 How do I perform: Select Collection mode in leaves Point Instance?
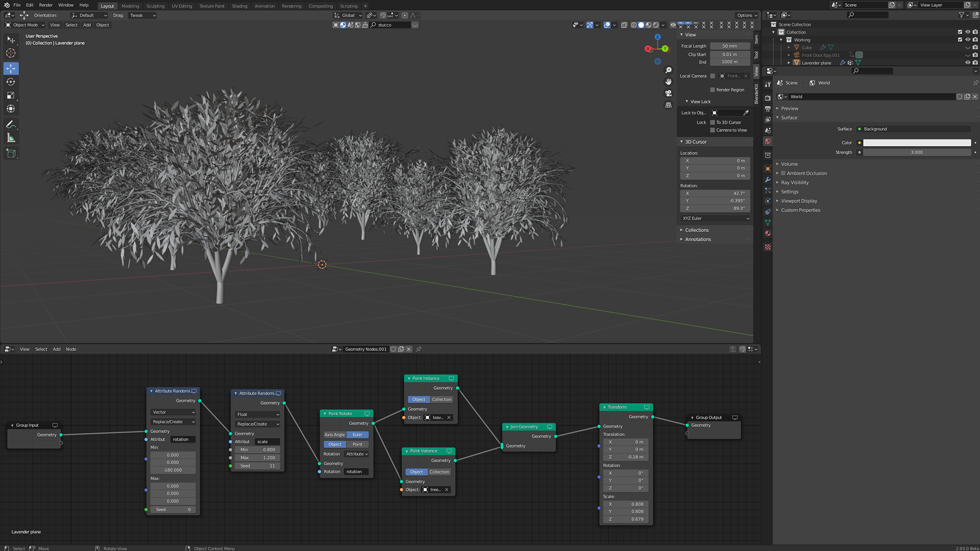coord(442,400)
